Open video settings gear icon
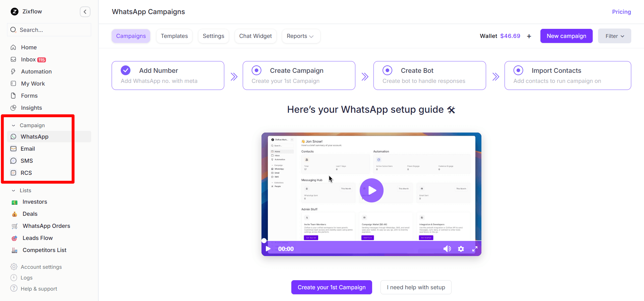 pos(461,249)
